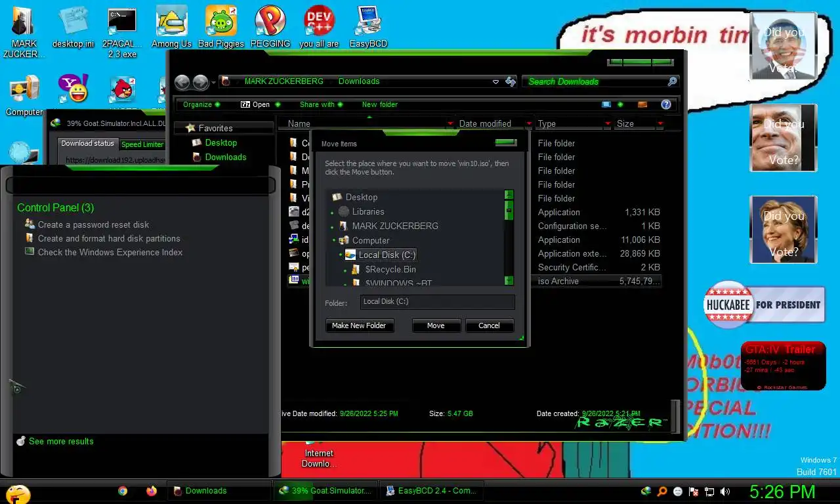
Task: Click the refresh icon beside address bar
Action: coord(511,81)
